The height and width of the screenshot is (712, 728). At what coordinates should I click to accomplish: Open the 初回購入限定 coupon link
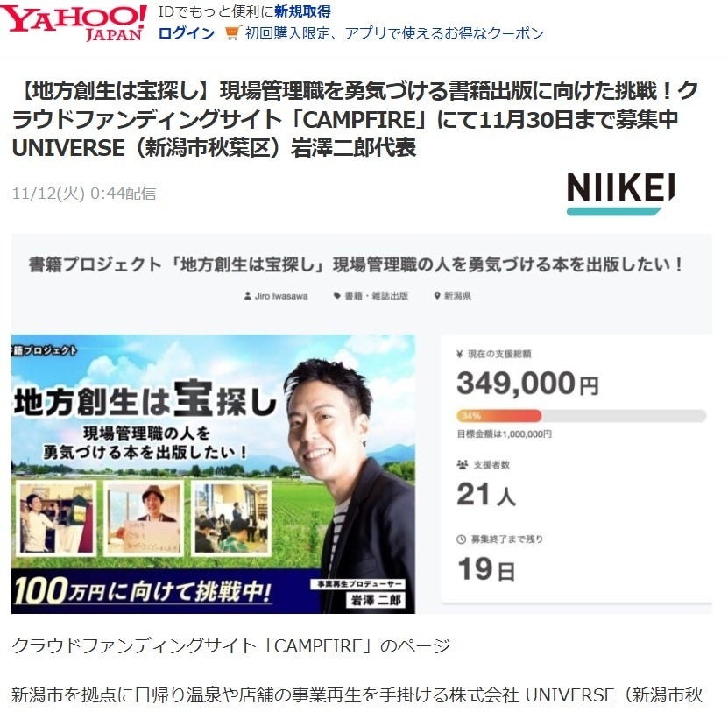(x=394, y=33)
